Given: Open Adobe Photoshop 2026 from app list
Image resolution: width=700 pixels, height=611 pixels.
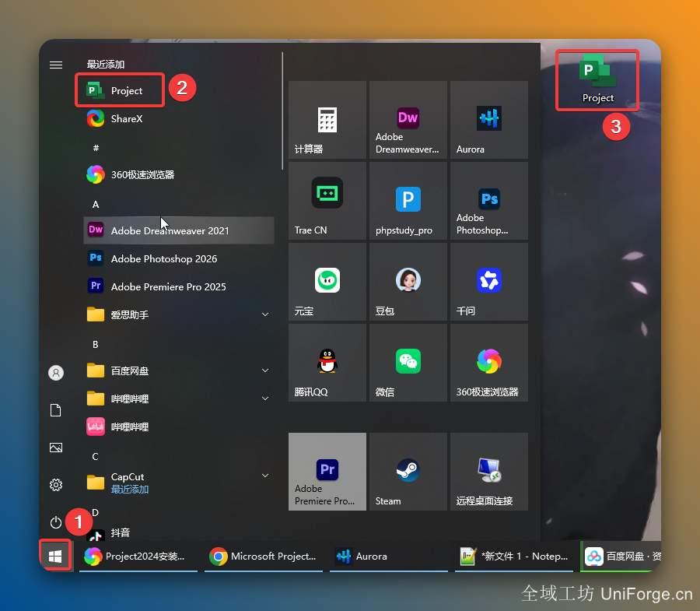Looking at the screenshot, I should point(179,258).
